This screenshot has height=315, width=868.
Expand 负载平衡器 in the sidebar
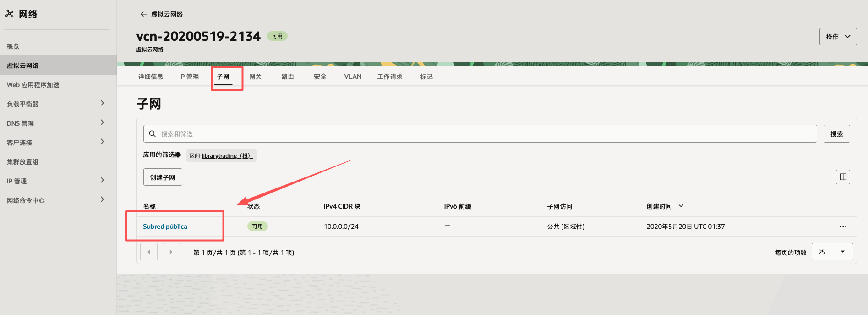point(102,103)
